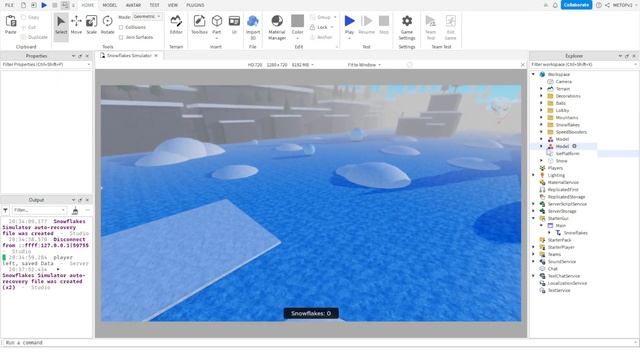Activate the Scale tool

click(x=91, y=25)
